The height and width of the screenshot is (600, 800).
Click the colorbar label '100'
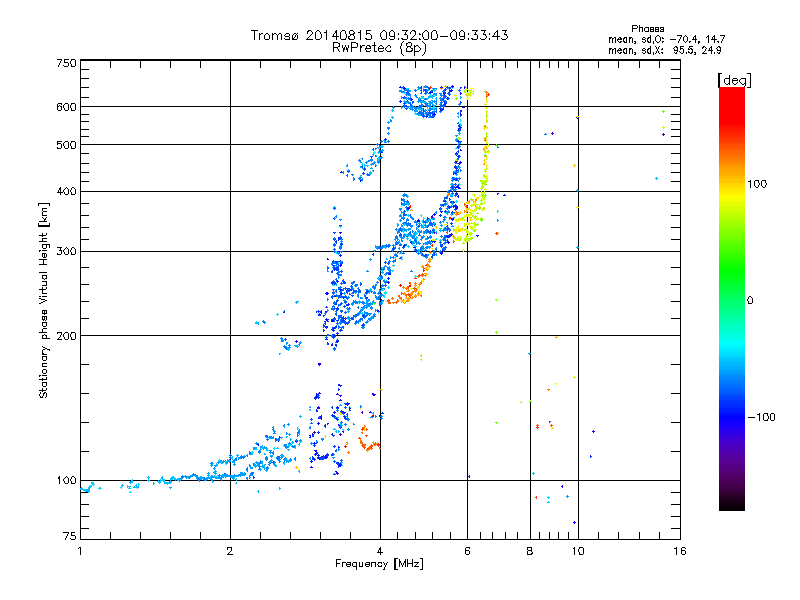[757, 184]
